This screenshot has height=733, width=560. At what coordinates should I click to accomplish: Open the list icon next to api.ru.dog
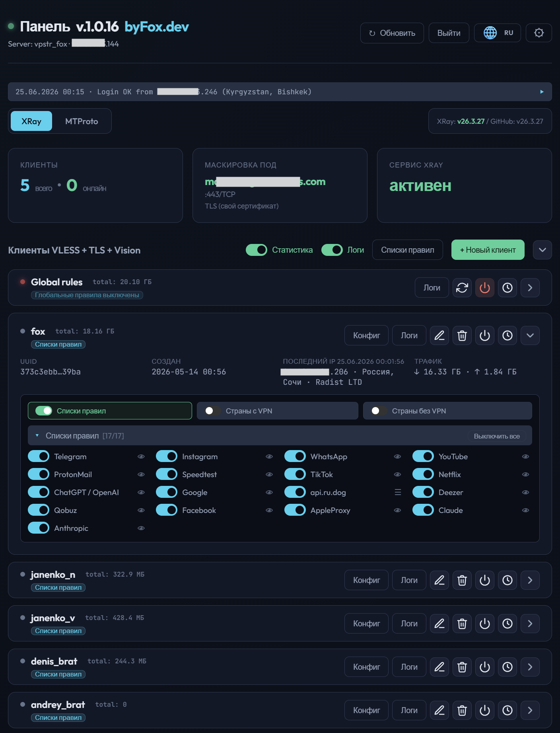[x=397, y=492]
